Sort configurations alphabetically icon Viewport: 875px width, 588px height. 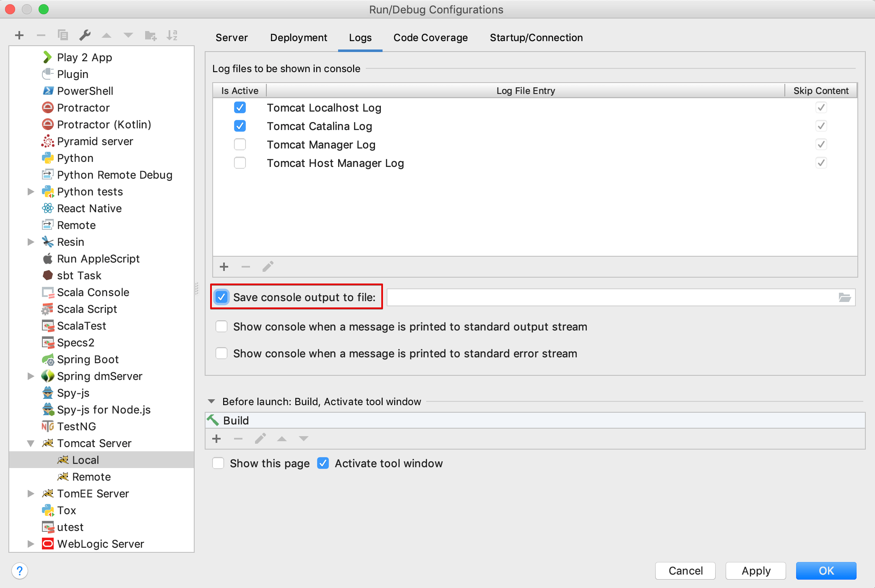pos(172,35)
